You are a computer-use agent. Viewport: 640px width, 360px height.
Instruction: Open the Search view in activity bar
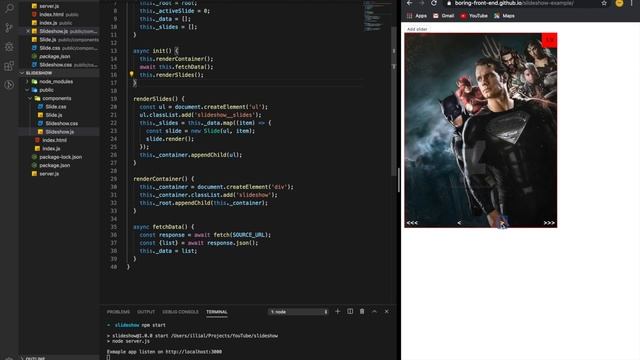click(x=9, y=8)
